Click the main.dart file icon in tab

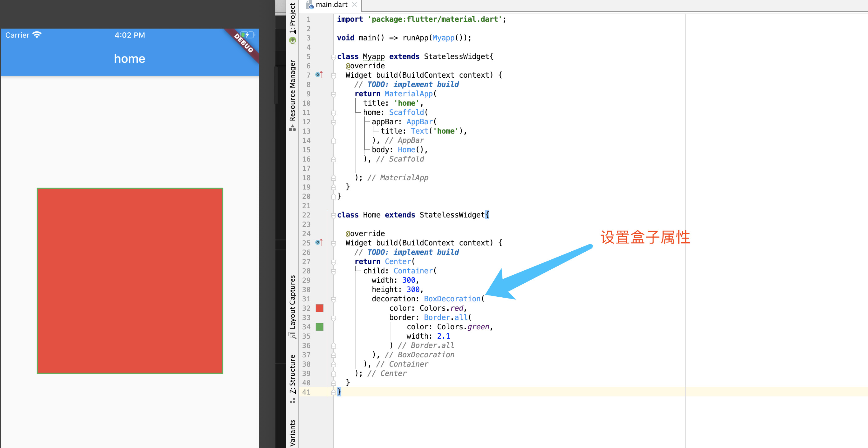coord(309,5)
